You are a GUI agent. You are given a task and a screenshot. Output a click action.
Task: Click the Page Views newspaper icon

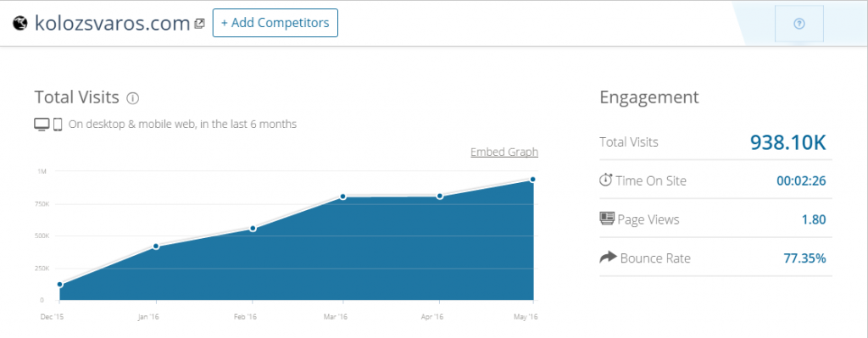607,219
